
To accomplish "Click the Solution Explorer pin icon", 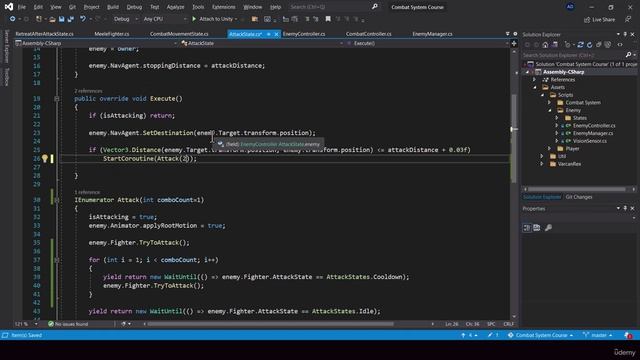I will (x=625, y=34).
